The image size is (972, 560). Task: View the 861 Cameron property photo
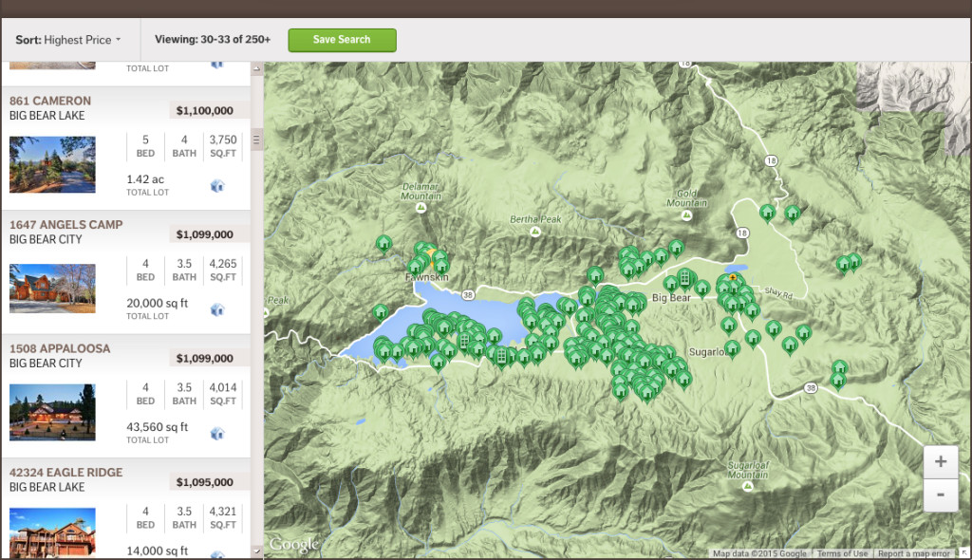(53, 164)
